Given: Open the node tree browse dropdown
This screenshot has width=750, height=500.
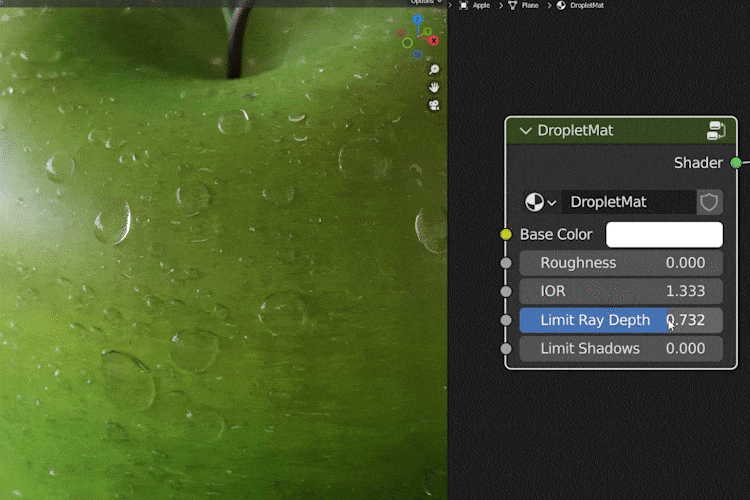Looking at the screenshot, I should (x=540, y=202).
